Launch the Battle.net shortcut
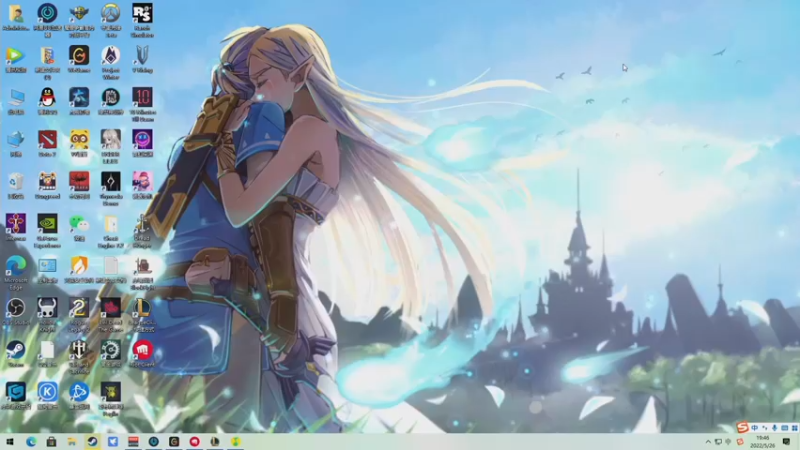The height and width of the screenshot is (450, 800). click(79, 392)
